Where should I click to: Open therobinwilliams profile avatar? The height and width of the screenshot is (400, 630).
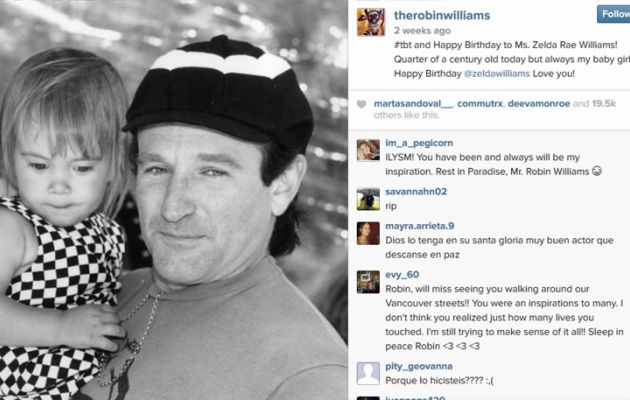click(x=371, y=22)
